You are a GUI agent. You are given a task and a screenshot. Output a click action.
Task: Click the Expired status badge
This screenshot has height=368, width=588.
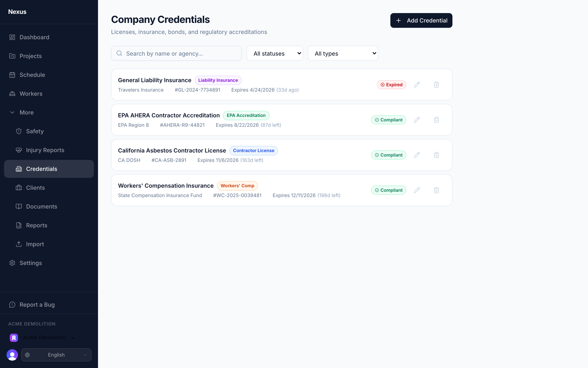[x=391, y=85]
